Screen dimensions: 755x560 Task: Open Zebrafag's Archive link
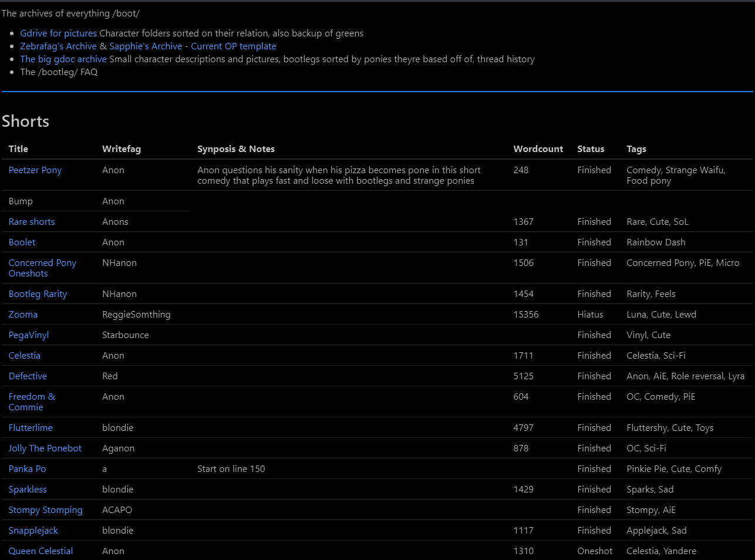coord(59,46)
